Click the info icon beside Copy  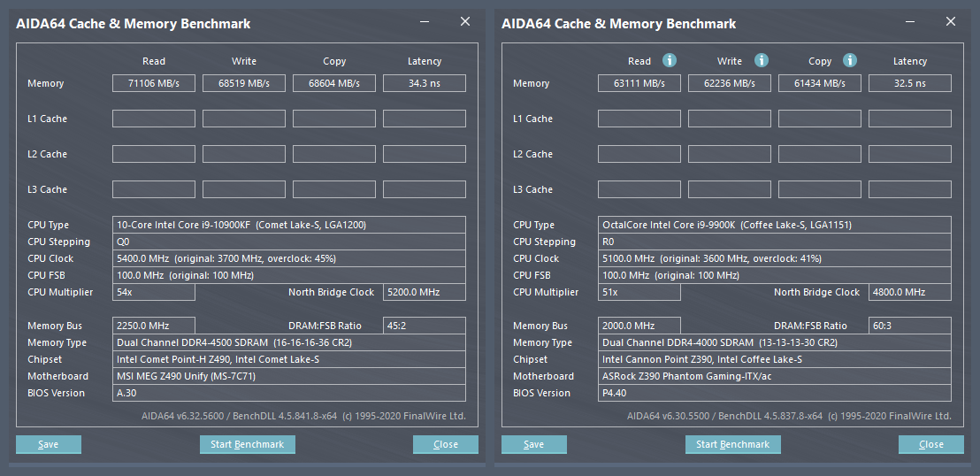pos(850,61)
